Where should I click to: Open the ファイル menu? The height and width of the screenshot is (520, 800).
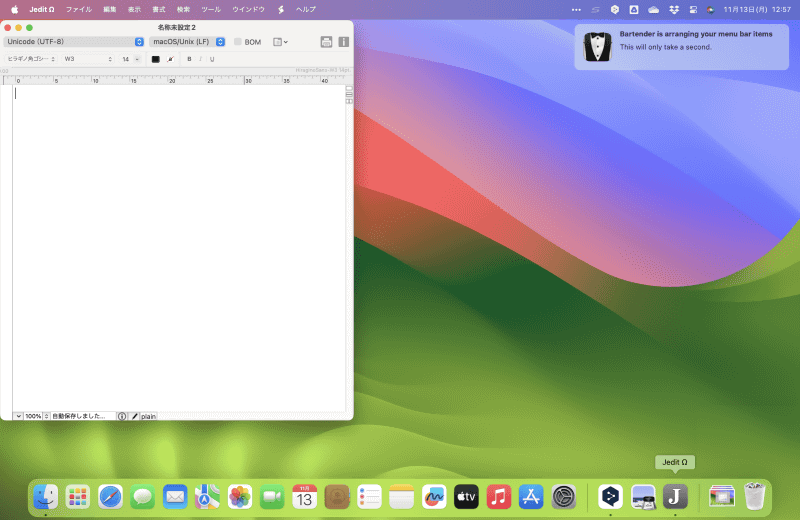coord(79,10)
